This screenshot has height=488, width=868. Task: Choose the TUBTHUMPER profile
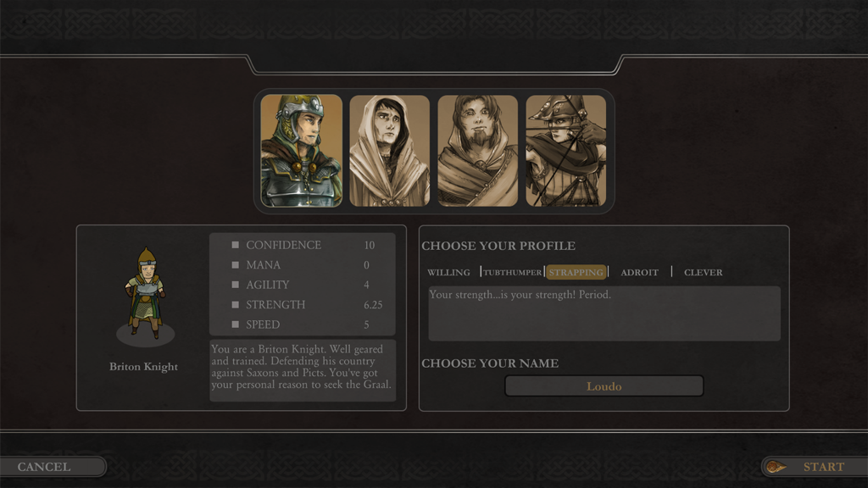coord(513,272)
